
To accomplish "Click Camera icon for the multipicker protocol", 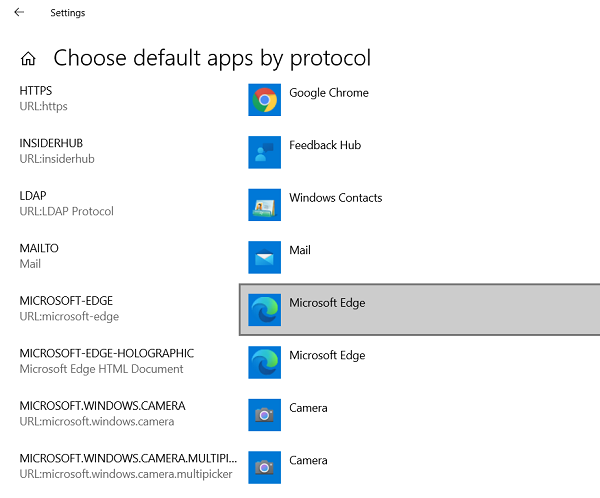I will 265,467.
